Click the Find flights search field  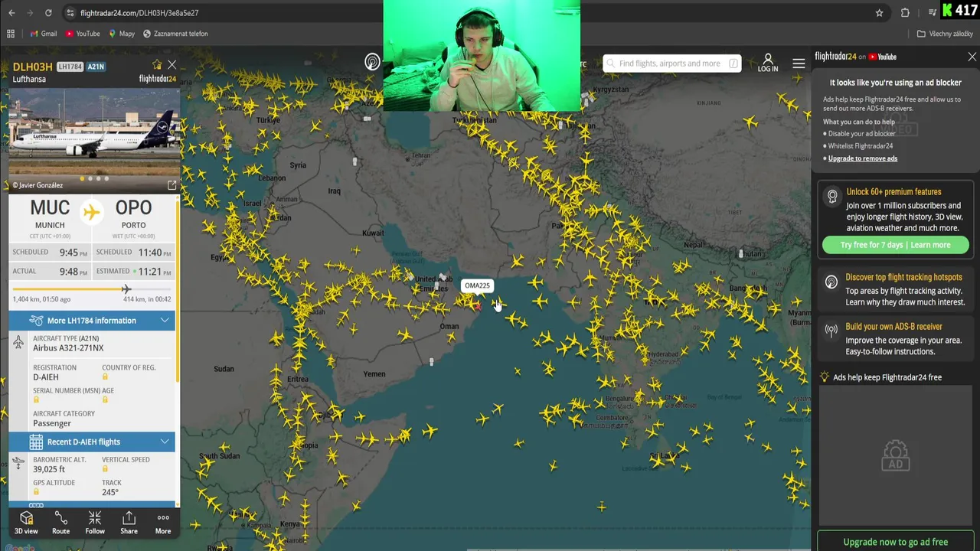pyautogui.click(x=671, y=64)
